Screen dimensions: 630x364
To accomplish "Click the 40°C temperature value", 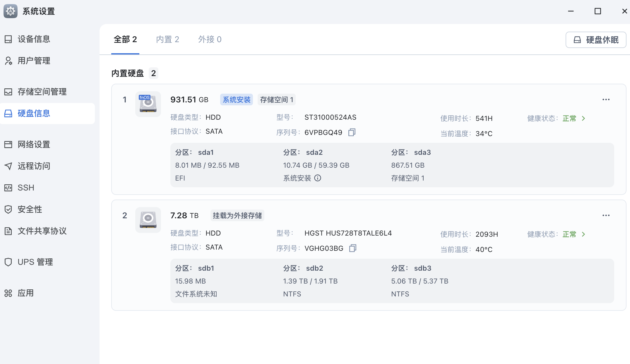I will click(484, 249).
